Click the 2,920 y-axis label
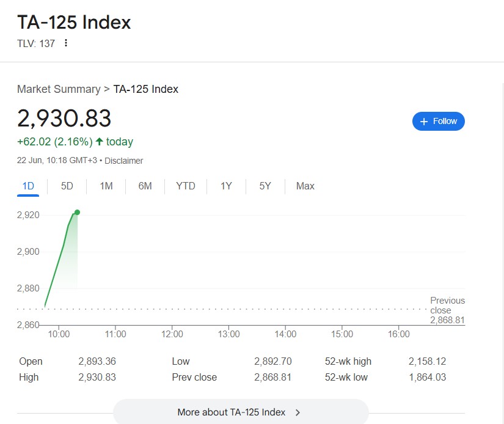The width and height of the screenshot is (504, 424). tap(28, 215)
